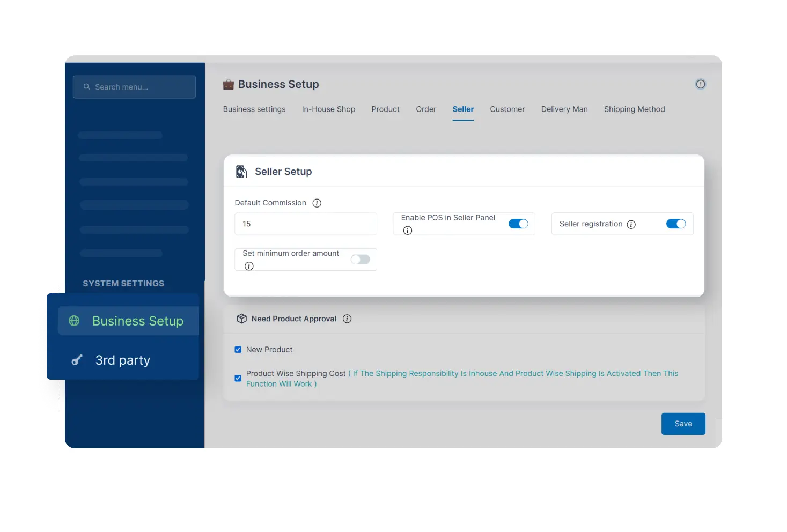787x532 pixels.
Task: Click the globe icon next to Business Setup
Action: tap(75, 320)
